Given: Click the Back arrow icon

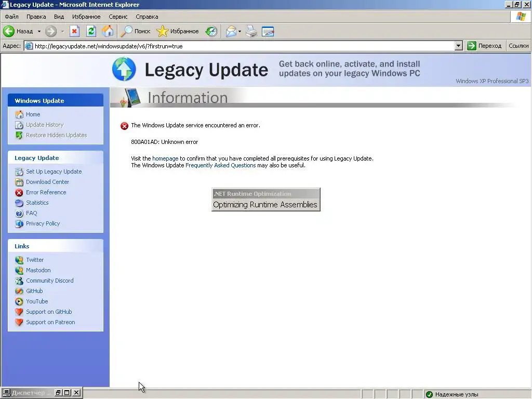Looking at the screenshot, I should click(9, 31).
